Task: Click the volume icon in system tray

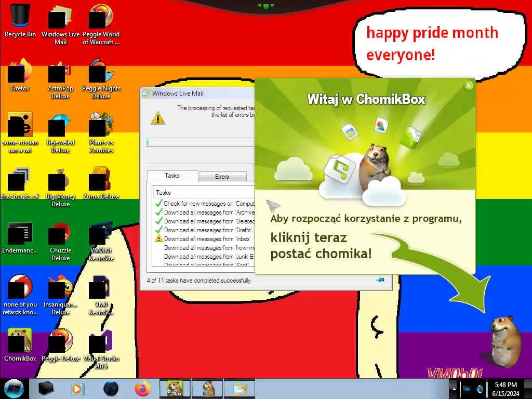Action: [480, 389]
